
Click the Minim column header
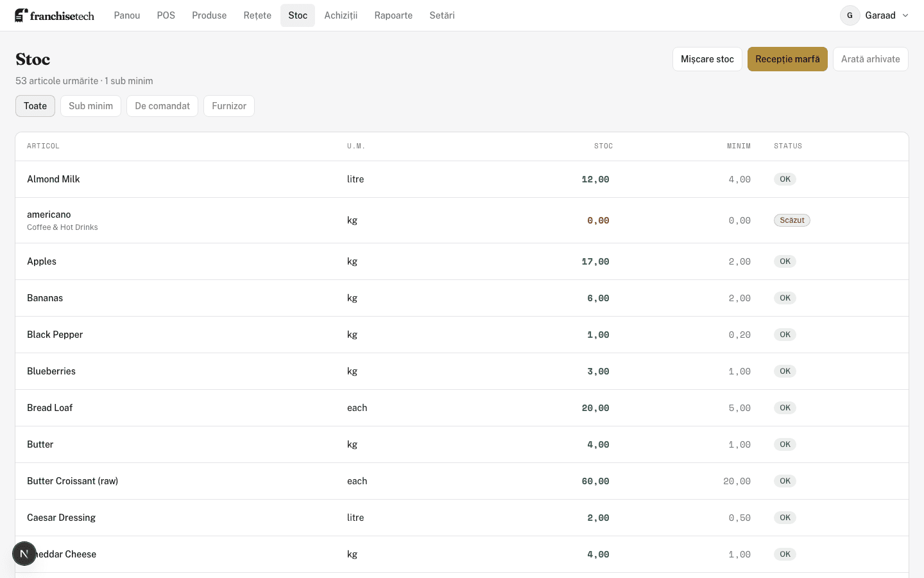pyautogui.click(x=739, y=146)
